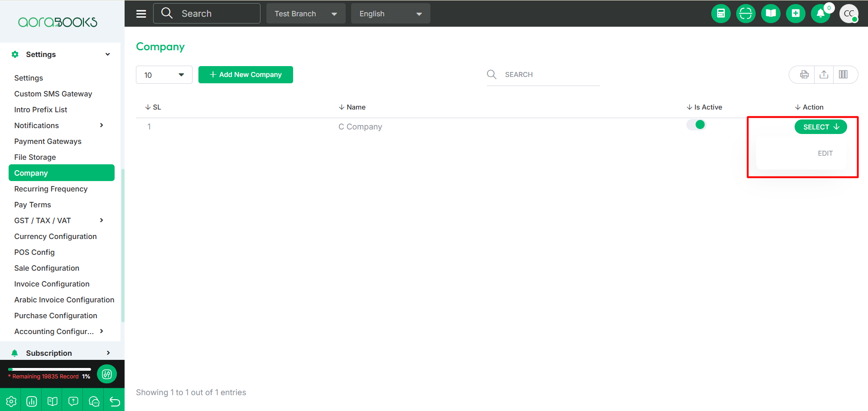Click the Showing 1 to 1 entries text
The image size is (868, 411).
click(191, 392)
